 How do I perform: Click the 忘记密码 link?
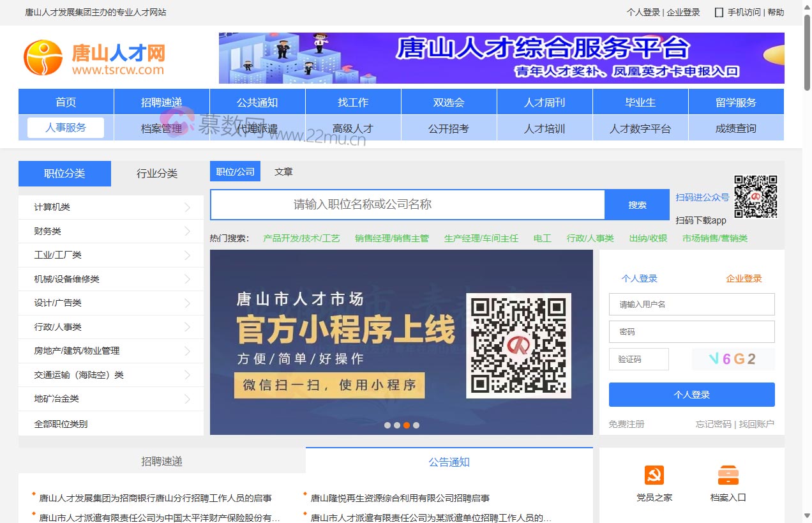pyautogui.click(x=713, y=423)
